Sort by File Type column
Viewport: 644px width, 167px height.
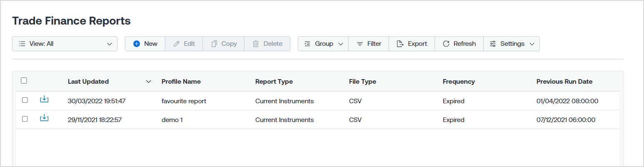[362, 82]
